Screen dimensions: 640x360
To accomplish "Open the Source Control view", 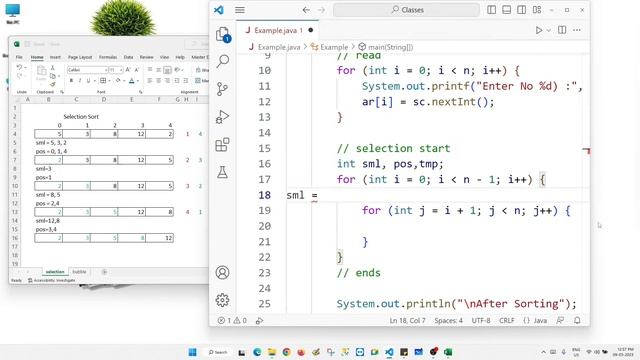I will [222, 89].
